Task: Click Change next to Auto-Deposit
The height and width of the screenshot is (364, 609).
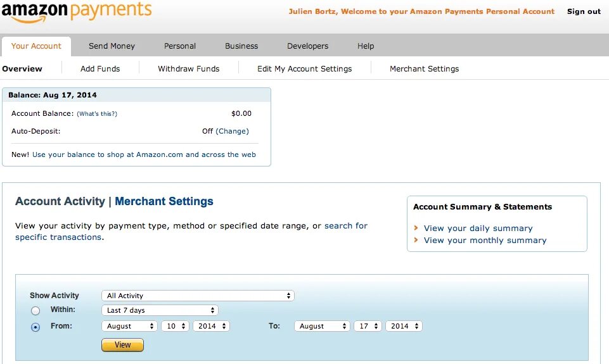Action: click(x=233, y=131)
